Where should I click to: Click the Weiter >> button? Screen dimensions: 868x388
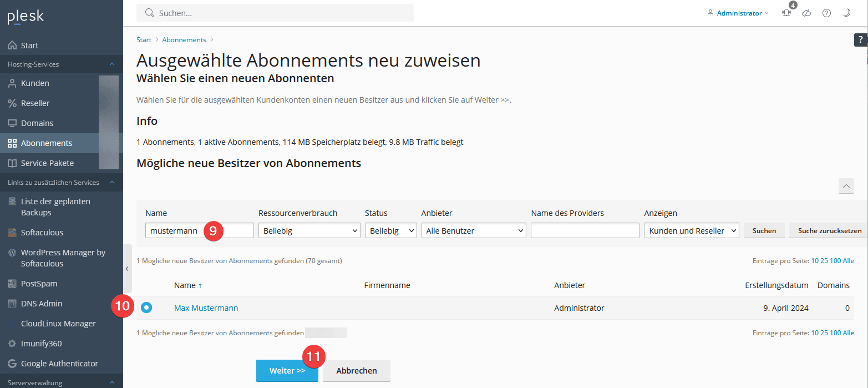coord(287,371)
